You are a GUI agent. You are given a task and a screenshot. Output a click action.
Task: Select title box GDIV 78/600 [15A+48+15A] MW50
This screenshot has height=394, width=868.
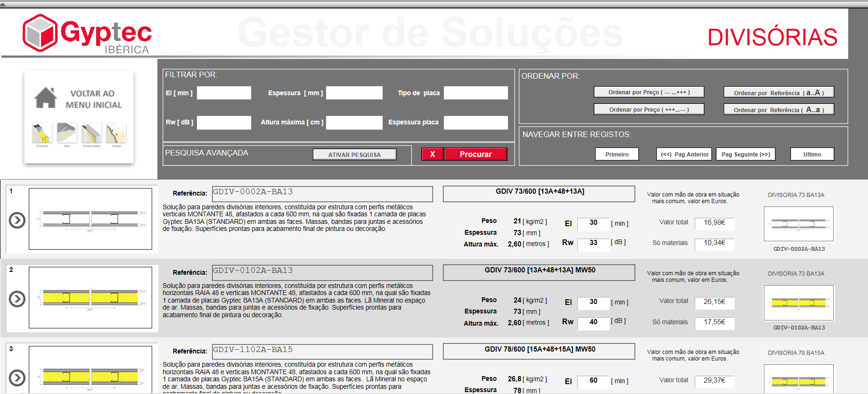click(539, 352)
